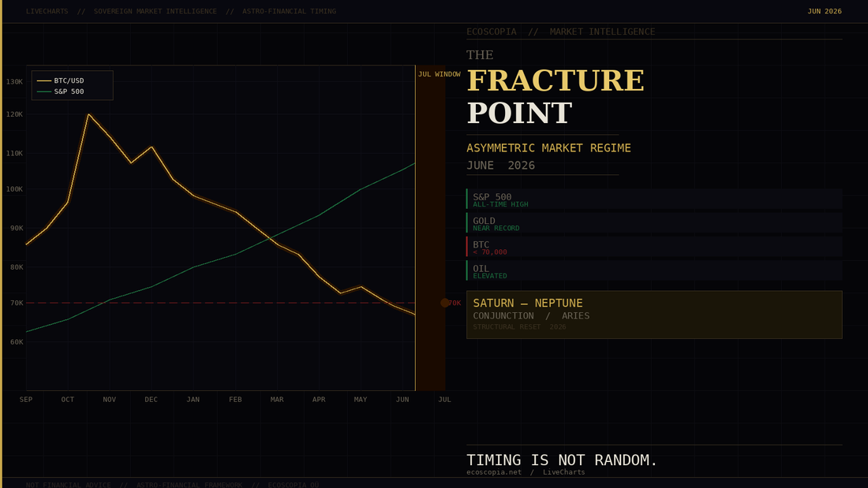Click the JUN 2026 date label
This screenshot has width=868, height=488.
825,11
